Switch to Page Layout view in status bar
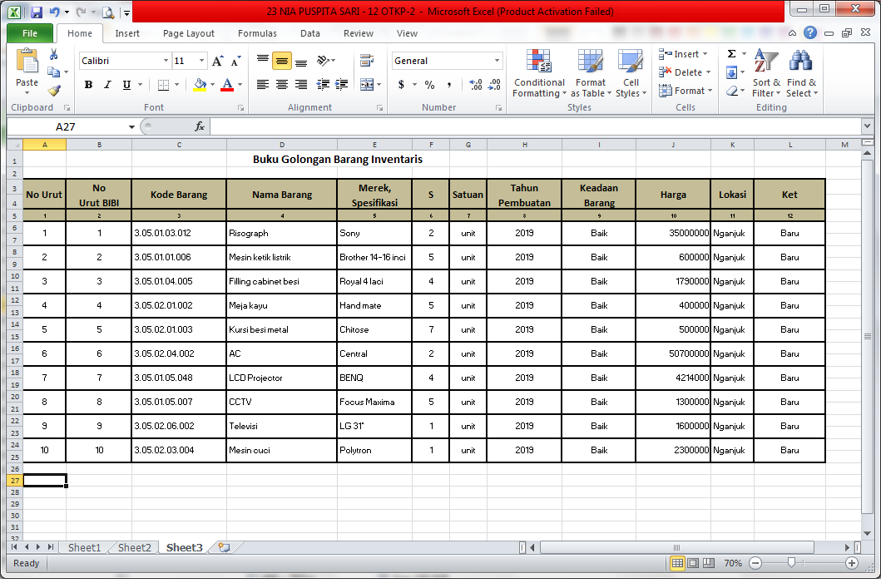 (x=693, y=563)
